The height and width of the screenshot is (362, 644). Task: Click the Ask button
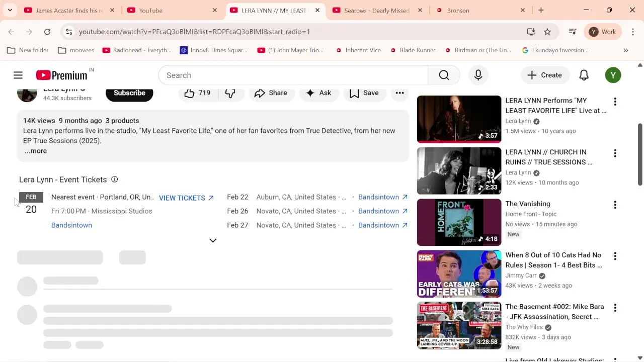[x=319, y=93]
